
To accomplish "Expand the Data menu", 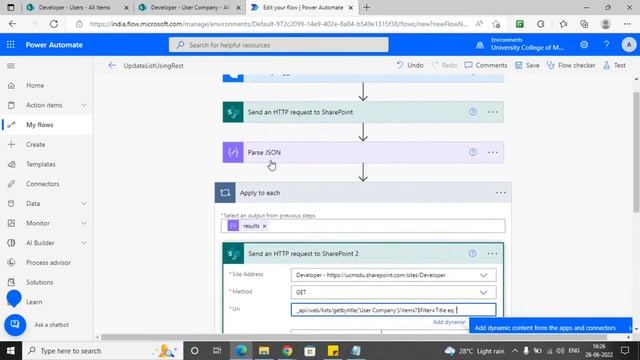I will pyautogui.click(x=84, y=204).
